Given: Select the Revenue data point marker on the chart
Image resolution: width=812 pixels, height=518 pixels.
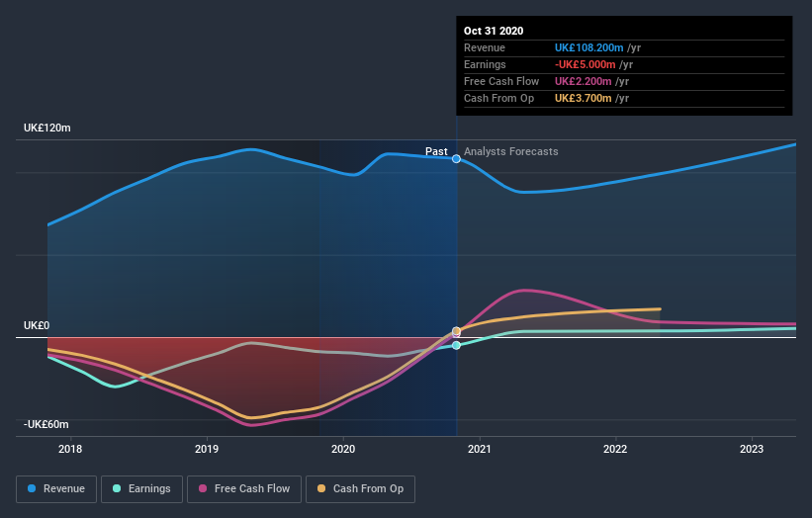Looking at the screenshot, I should pyautogui.click(x=456, y=159).
